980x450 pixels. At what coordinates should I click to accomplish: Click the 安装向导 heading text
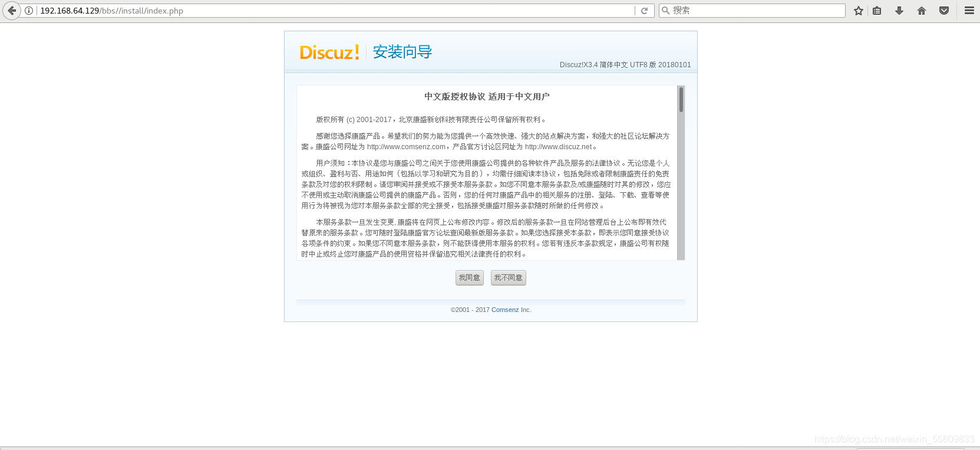pyautogui.click(x=402, y=52)
